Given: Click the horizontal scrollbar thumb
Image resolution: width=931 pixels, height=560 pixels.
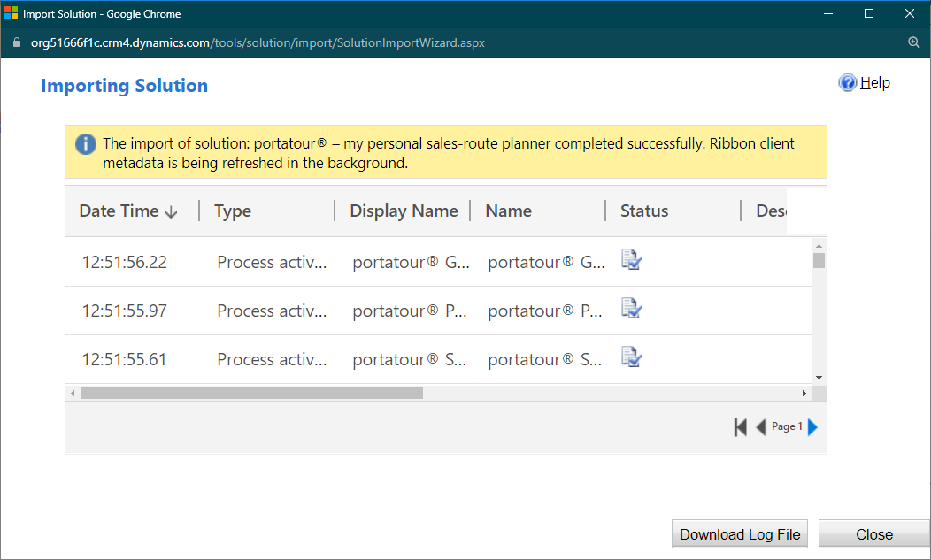Looking at the screenshot, I should tap(251, 393).
